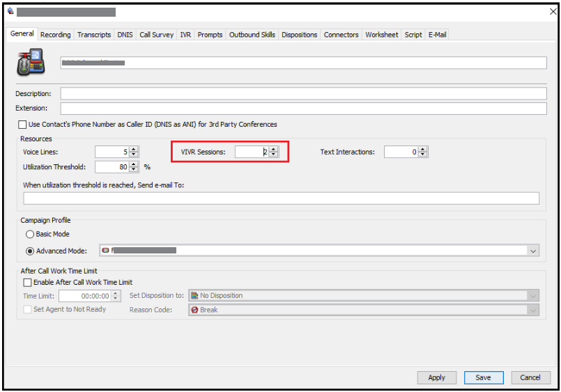561x392 pixels.
Task: Click the VIVR Sessions number field
Action: click(252, 152)
